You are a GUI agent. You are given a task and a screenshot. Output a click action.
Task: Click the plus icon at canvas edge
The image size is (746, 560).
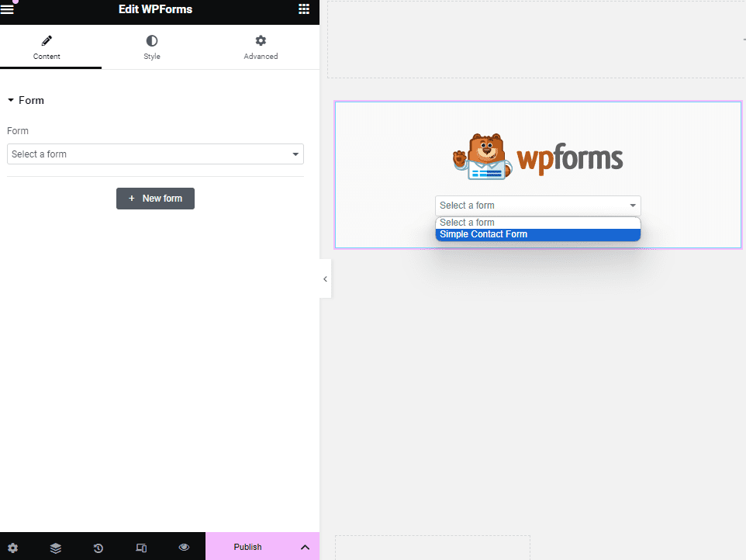click(742, 39)
